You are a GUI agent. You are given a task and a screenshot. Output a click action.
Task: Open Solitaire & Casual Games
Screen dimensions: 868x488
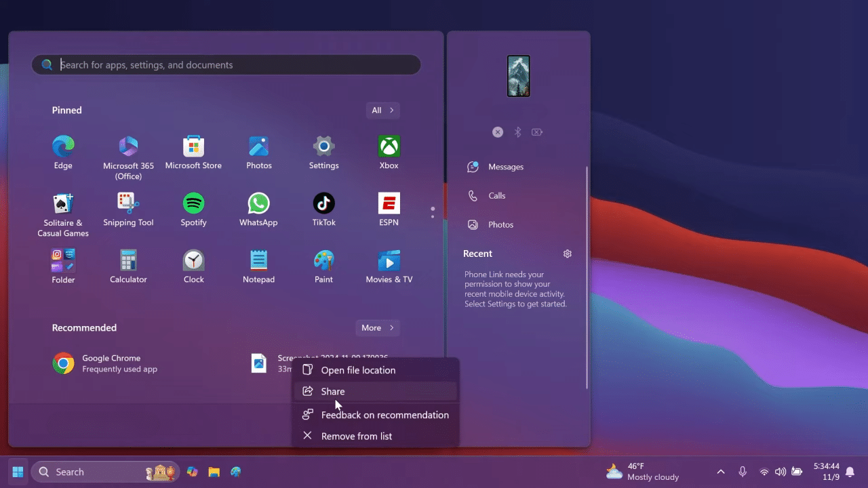point(63,214)
